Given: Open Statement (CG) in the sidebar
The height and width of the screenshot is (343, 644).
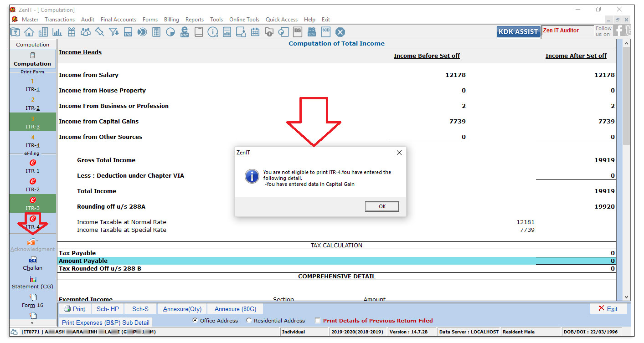Looking at the screenshot, I should (x=32, y=282).
